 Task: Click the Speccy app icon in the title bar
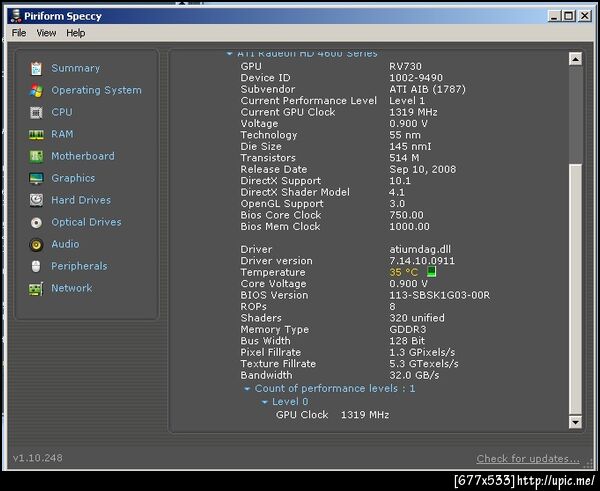pos(16,16)
